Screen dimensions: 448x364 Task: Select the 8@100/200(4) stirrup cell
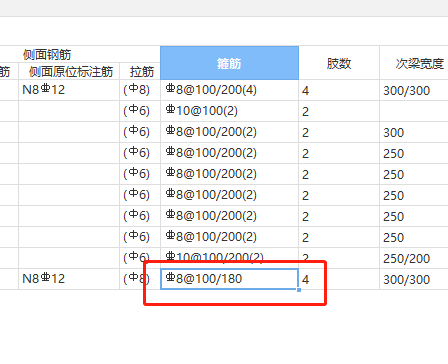click(229, 90)
